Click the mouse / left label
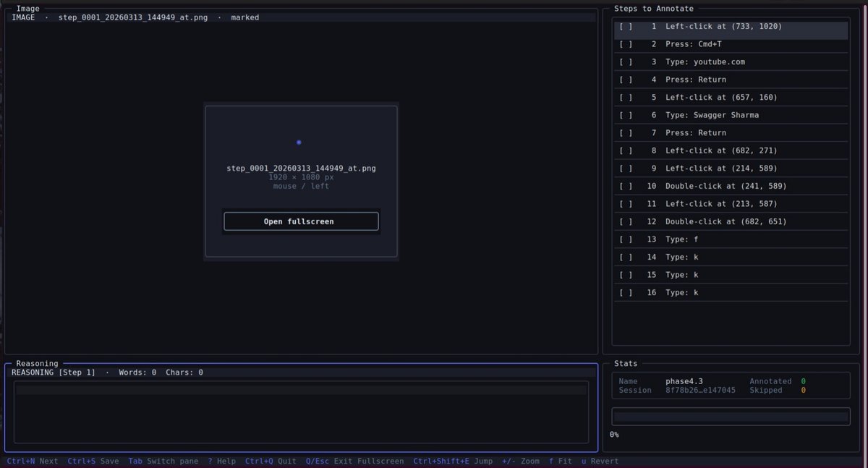Viewport: 868px width, 468px height. pos(301,186)
